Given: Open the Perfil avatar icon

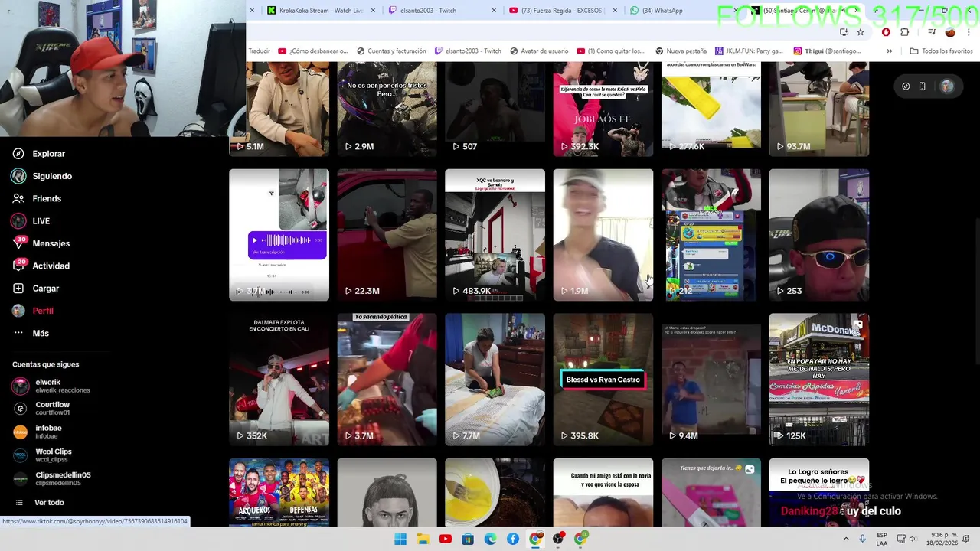Looking at the screenshot, I should [x=18, y=311].
